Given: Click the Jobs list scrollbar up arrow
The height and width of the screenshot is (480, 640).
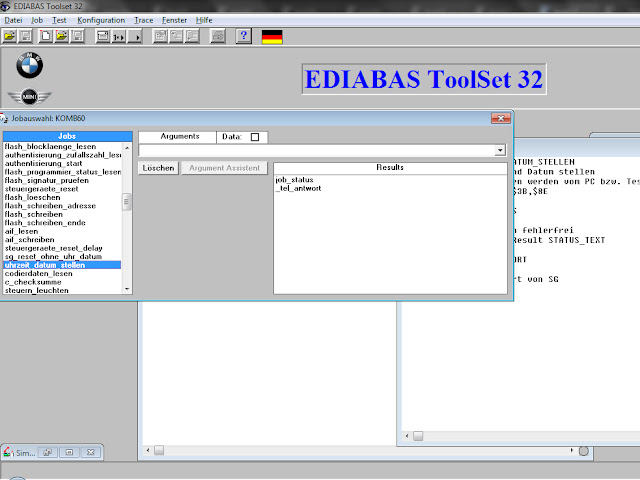Looking at the screenshot, I should 127,147.
